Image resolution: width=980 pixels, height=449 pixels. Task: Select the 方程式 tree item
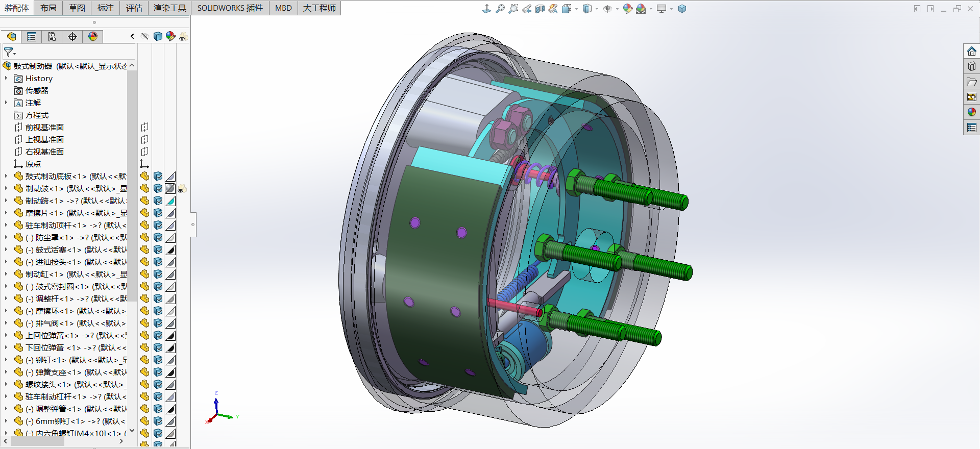pos(31,115)
